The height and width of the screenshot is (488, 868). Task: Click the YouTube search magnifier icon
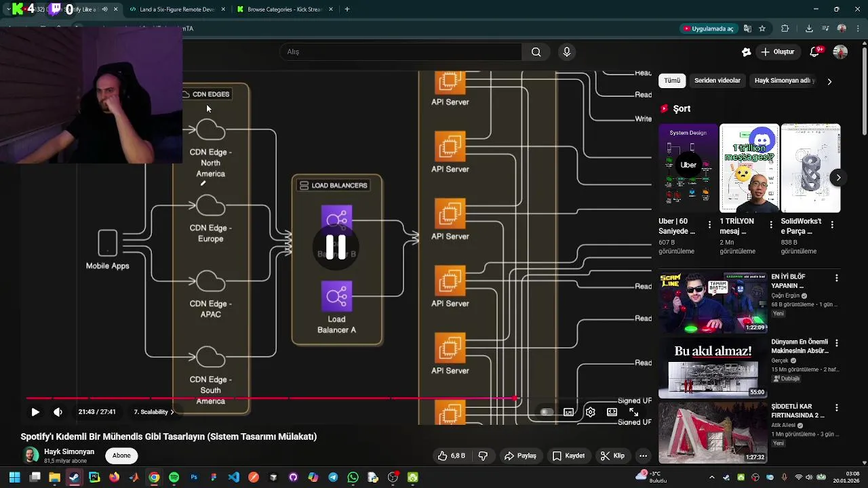click(x=536, y=52)
